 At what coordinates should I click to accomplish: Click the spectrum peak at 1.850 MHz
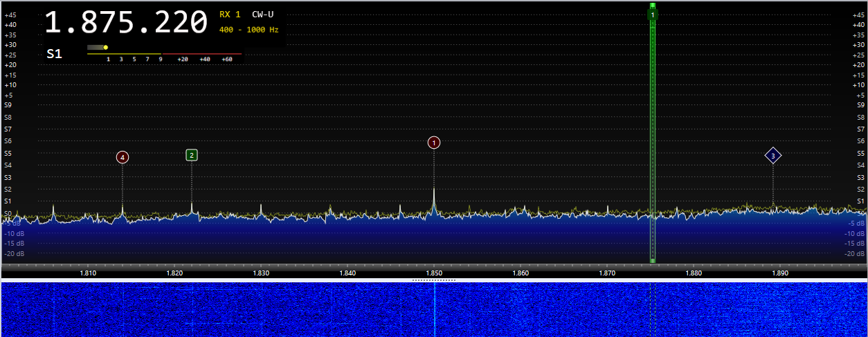click(434, 192)
